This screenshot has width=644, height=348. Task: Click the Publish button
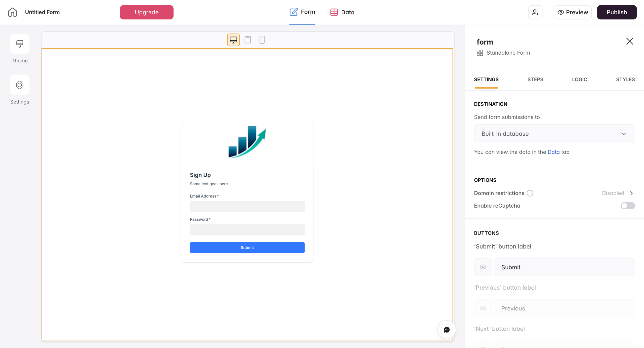pos(617,12)
